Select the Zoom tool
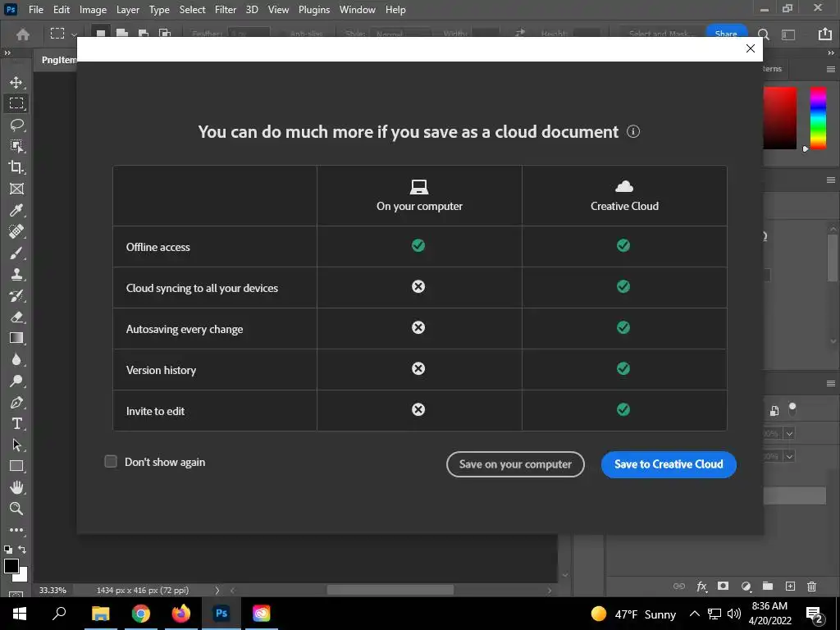The image size is (840, 630). click(x=16, y=509)
